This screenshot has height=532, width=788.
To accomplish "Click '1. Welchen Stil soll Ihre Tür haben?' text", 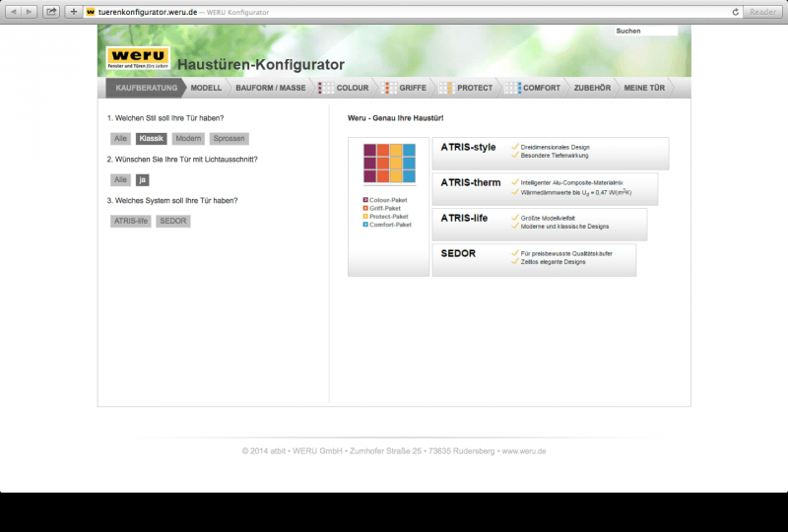I will point(165,118).
